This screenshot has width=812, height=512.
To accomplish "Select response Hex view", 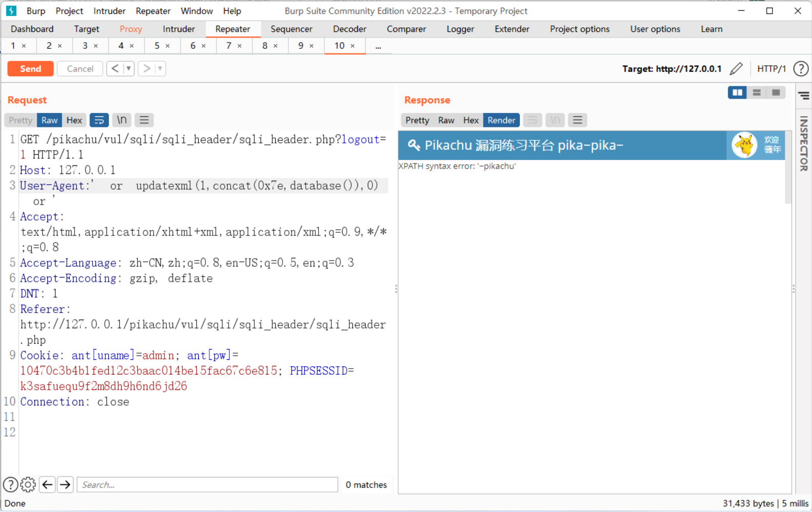I will coord(471,120).
